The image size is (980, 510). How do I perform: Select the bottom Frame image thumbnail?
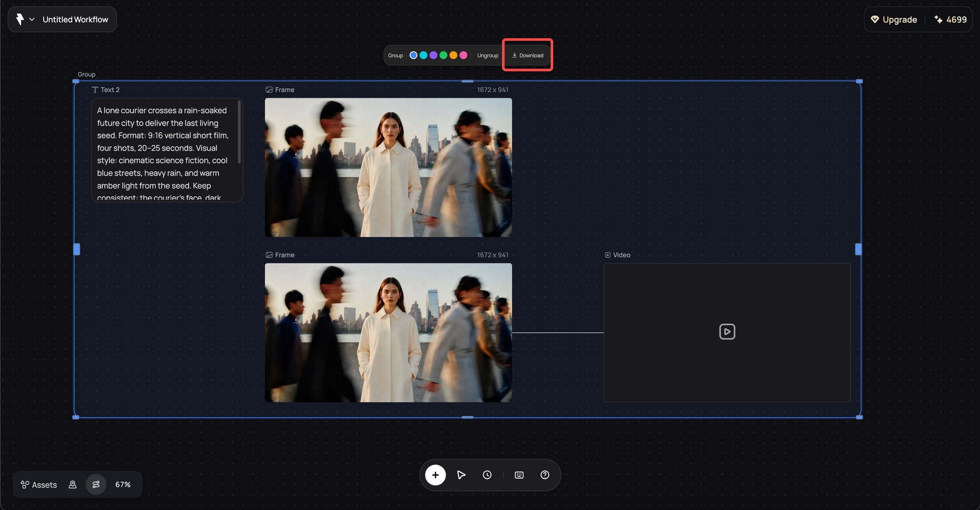pyautogui.click(x=389, y=333)
